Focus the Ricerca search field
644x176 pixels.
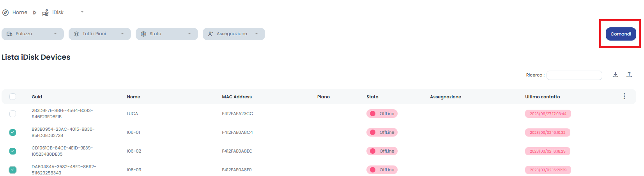click(x=574, y=75)
